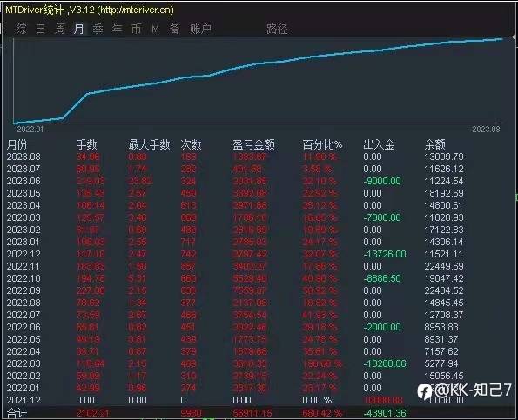This screenshot has height=420, width=518.
Task: Select the 2022.04 month row
Action: coord(235,351)
